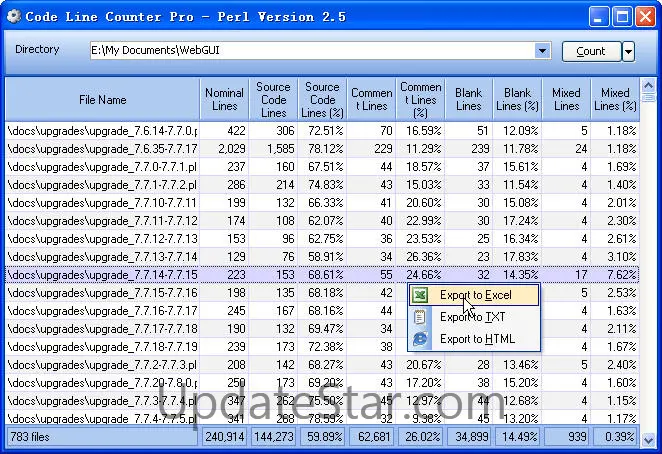Click total nominal lines 240,914
This screenshot has height=454, width=662.
point(224,437)
